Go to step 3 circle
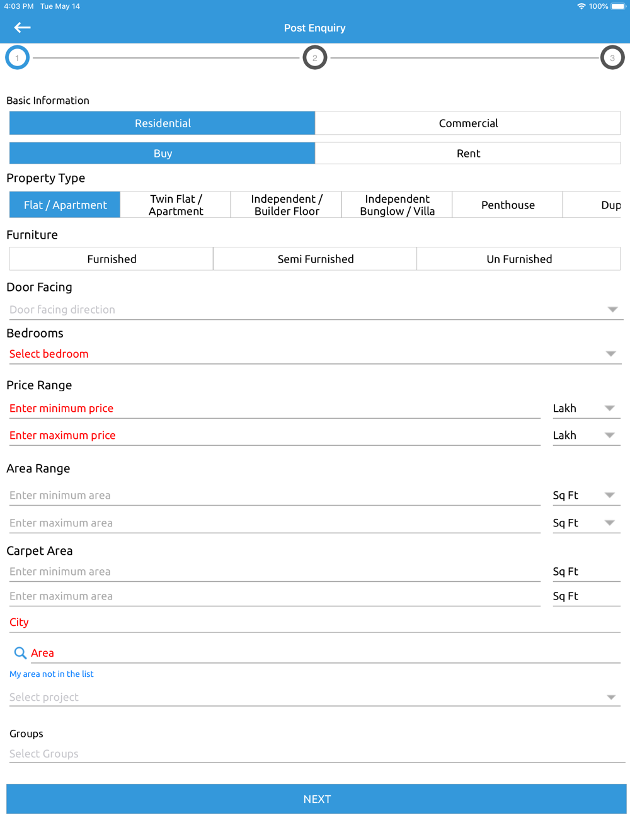This screenshot has height=840, width=630. coord(612,58)
